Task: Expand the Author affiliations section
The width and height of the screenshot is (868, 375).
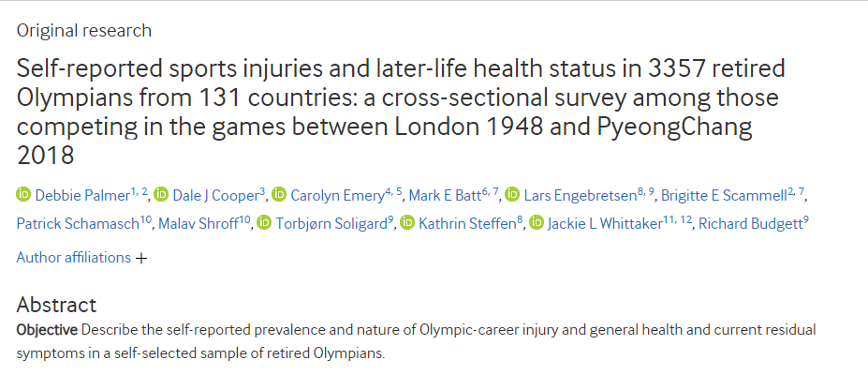Action: pos(73,257)
